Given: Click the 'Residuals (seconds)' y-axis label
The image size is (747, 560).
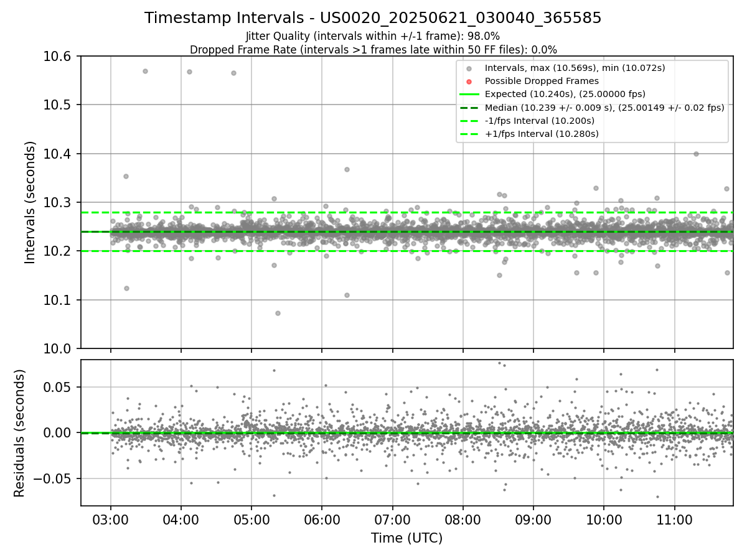Looking at the screenshot, I should [x=19, y=433].
